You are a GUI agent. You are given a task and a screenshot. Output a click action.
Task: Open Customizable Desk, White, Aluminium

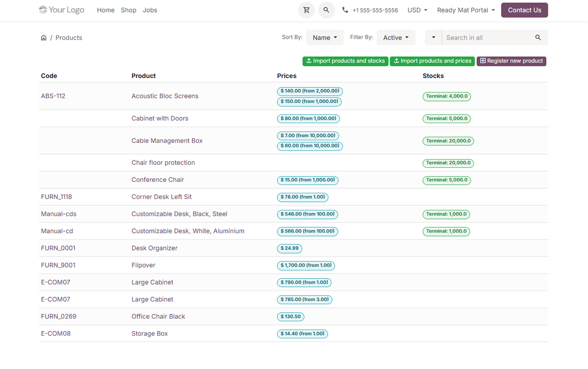pos(188,231)
